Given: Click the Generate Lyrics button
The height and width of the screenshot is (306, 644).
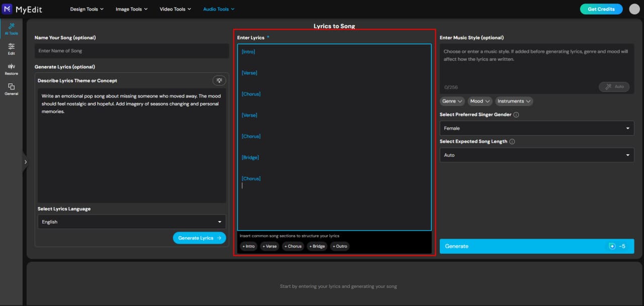Looking at the screenshot, I should tap(199, 238).
